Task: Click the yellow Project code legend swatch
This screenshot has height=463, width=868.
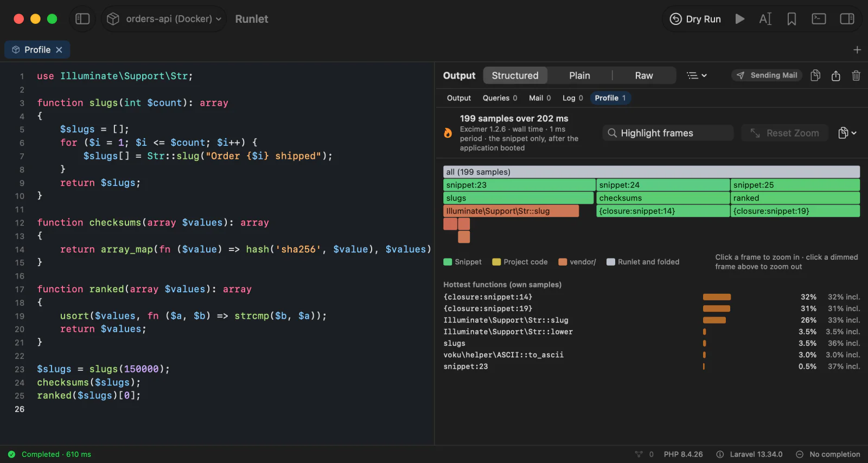Action: tap(496, 262)
